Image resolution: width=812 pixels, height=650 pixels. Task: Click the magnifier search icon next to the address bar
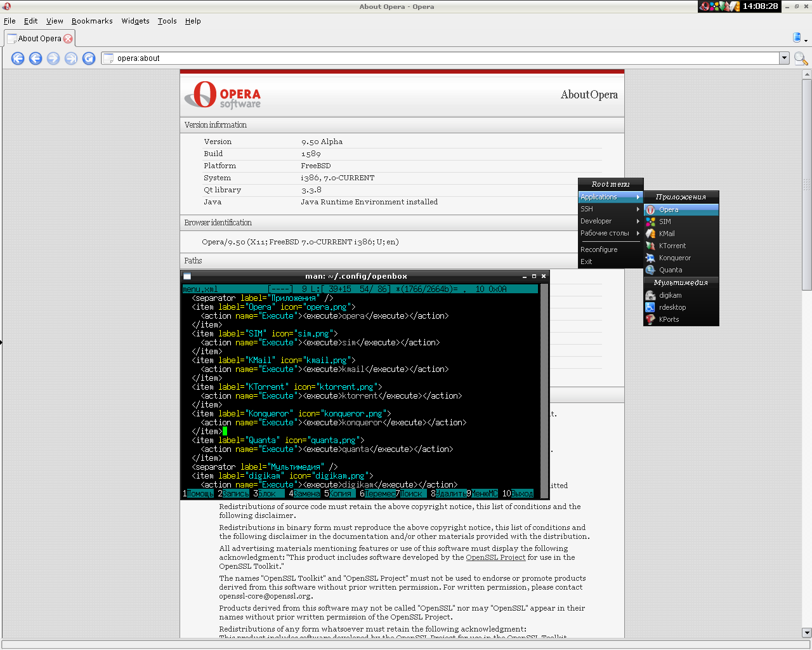click(801, 59)
